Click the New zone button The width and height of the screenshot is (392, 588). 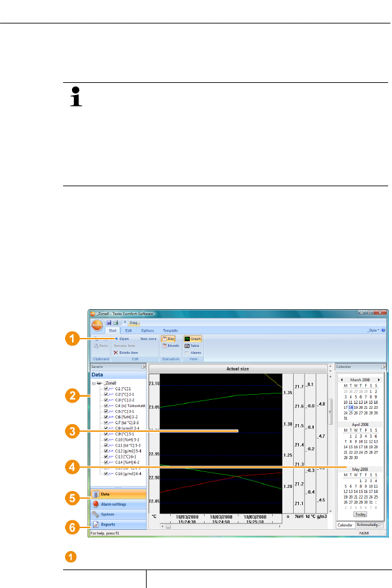point(149,339)
